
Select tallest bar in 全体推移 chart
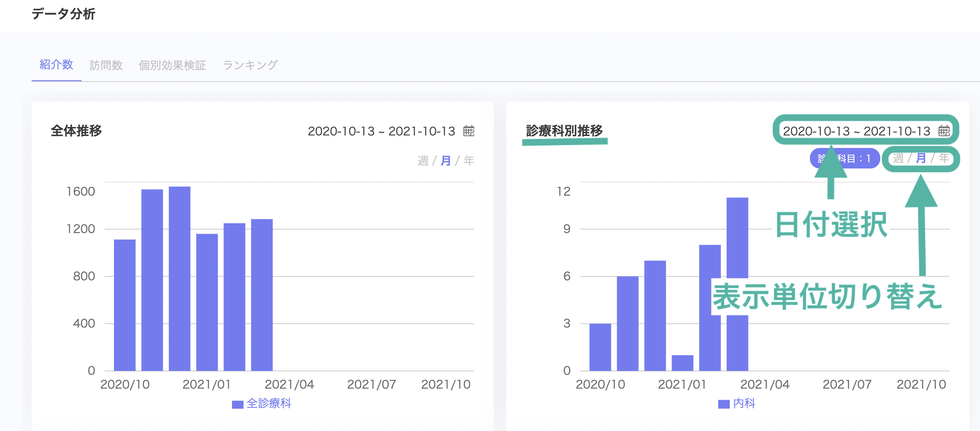(x=179, y=279)
